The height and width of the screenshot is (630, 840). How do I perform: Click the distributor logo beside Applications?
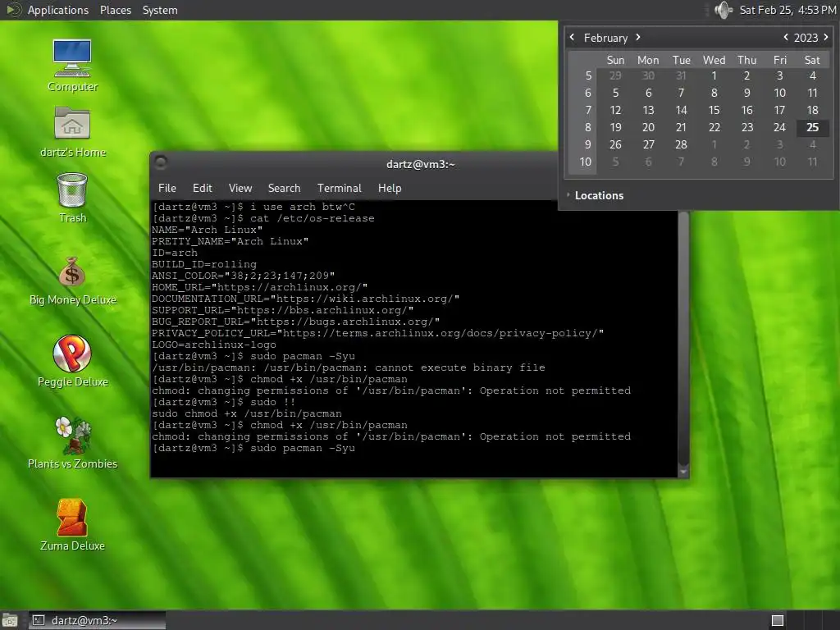pos(13,10)
